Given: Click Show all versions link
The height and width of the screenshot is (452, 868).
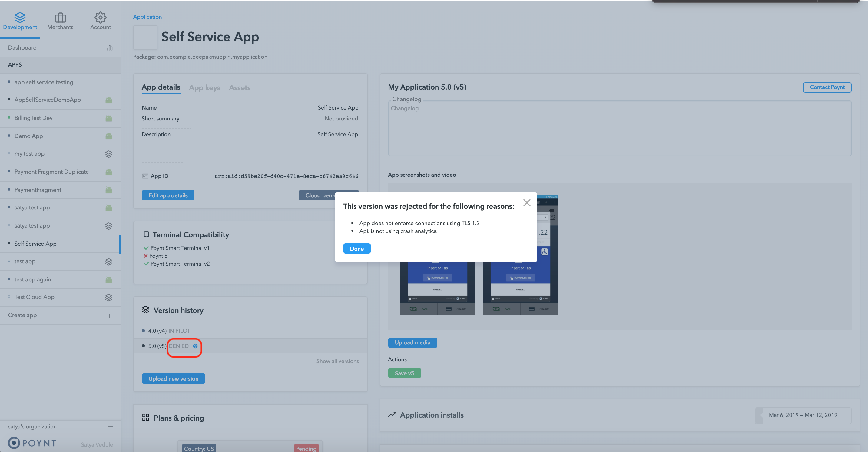Looking at the screenshot, I should [337, 361].
